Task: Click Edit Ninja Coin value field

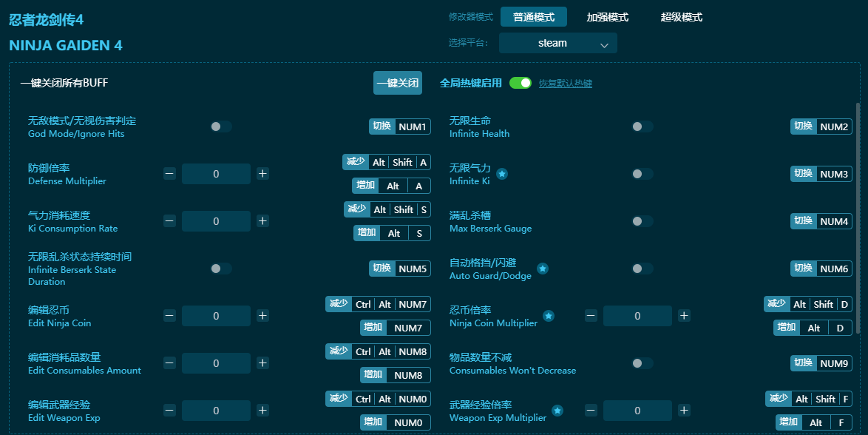Action: (x=216, y=316)
